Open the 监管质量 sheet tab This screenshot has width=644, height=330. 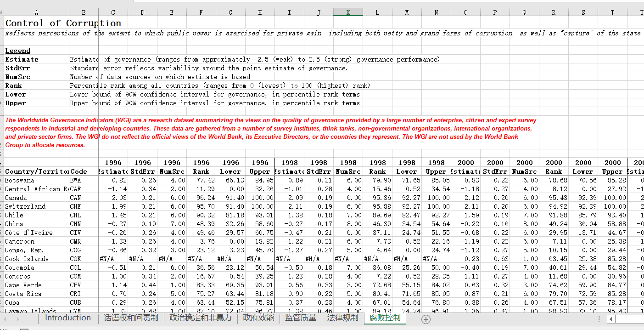click(x=301, y=318)
